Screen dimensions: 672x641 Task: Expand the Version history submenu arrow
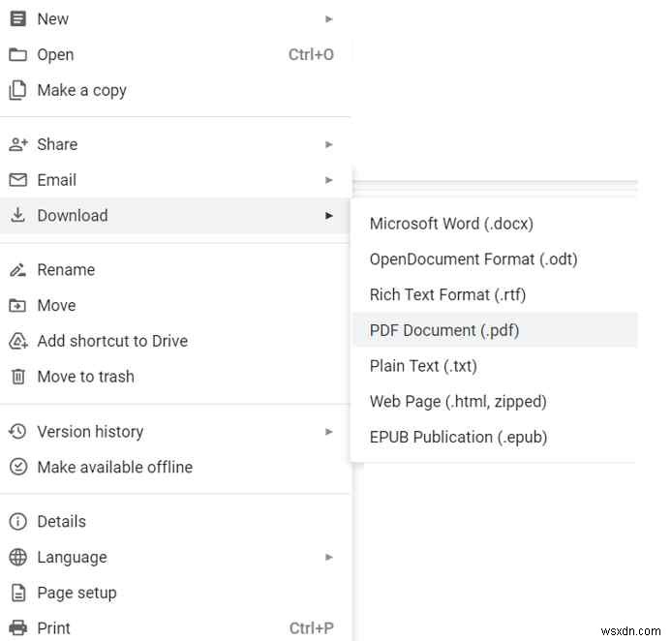coord(328,432)
